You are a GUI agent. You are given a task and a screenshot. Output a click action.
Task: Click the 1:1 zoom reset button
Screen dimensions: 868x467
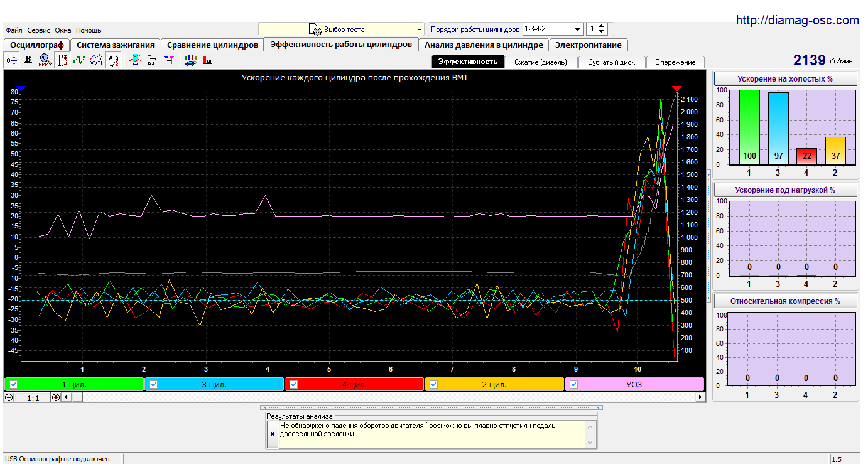coord(33,397)
